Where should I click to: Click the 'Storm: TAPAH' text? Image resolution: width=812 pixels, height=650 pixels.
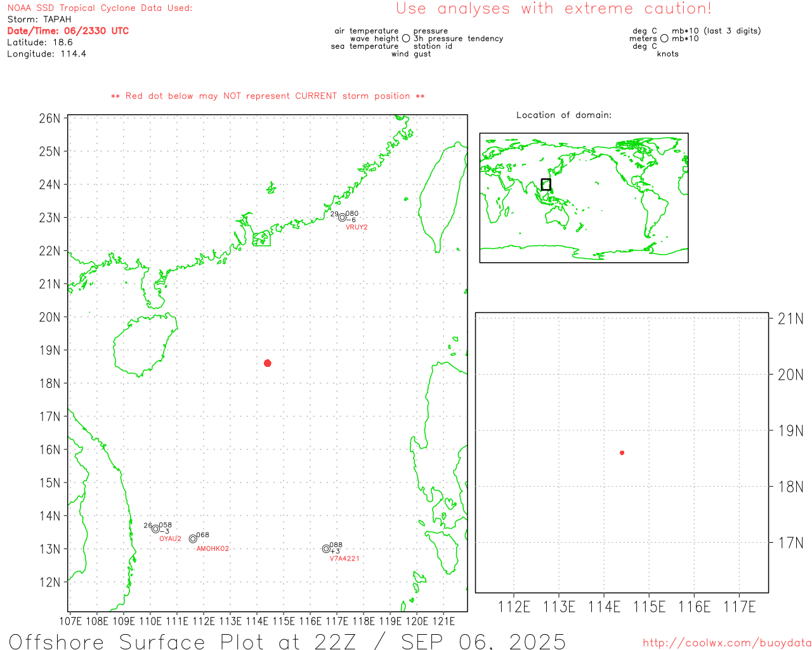39,20
